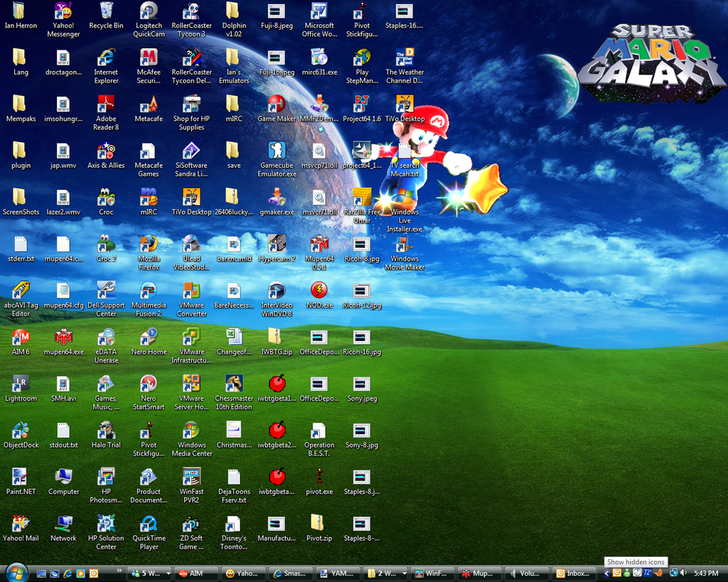The height and width of the screenshot is (582, 728).
Task: Select the Logitech QuickCam shortcut
Action: click(x=149, y=20)
